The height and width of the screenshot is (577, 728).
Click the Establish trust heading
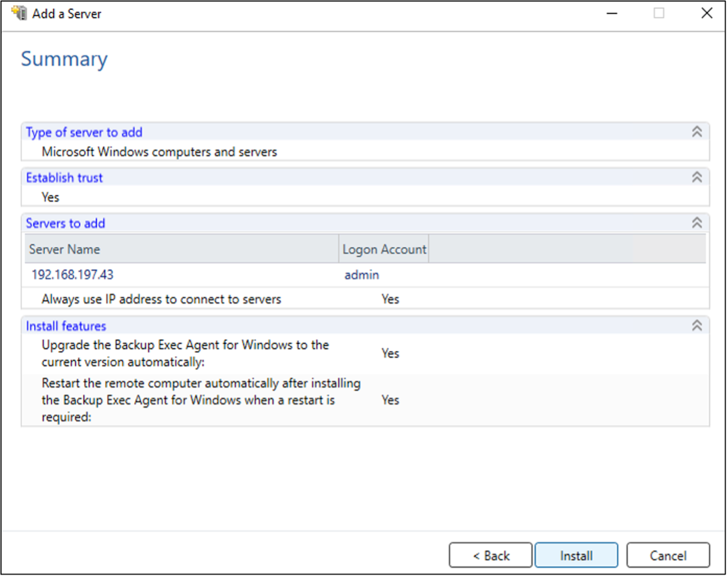click(x=65, y=178)
